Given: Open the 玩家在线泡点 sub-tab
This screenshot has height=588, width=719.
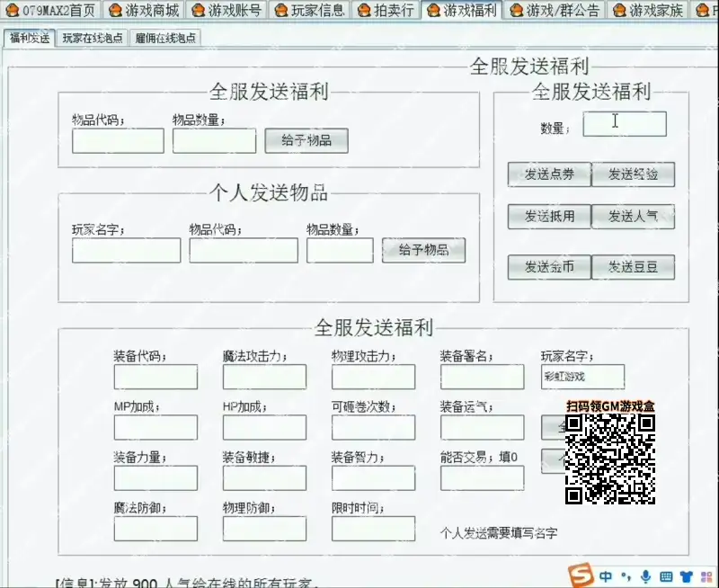Looking at the screenshot, I should [x=93, y=38].
